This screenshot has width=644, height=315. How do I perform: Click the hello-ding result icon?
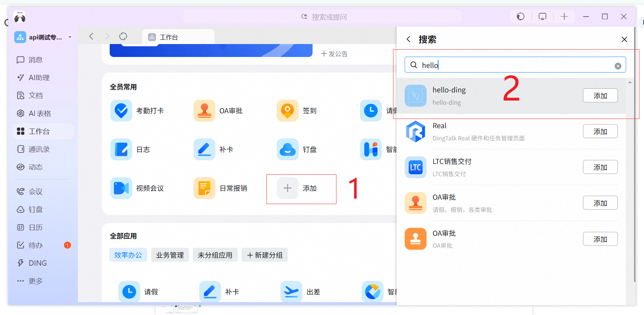point(416,96)
